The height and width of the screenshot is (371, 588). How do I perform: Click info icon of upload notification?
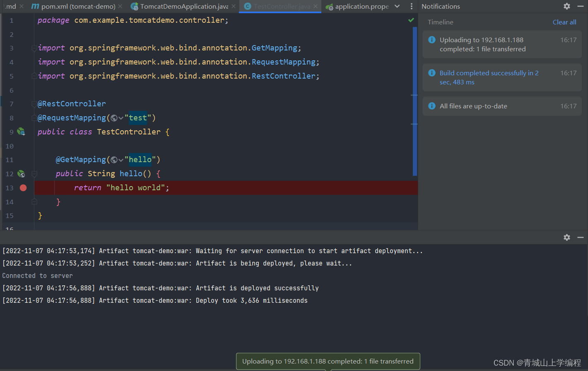point(432,40)
